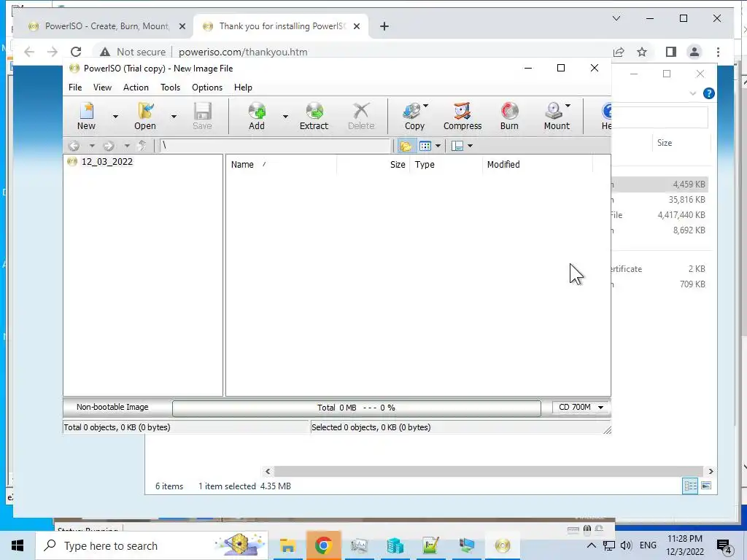Viewport: 747px width, 560px height.
Task: Click the forward navigation arrow in PowerISO
Action: pos(109,146)
